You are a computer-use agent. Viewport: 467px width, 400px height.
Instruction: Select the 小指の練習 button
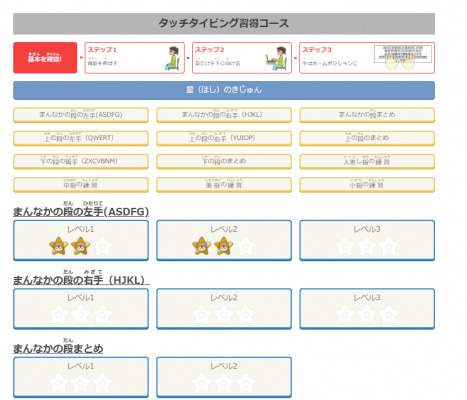pos(367,185)
